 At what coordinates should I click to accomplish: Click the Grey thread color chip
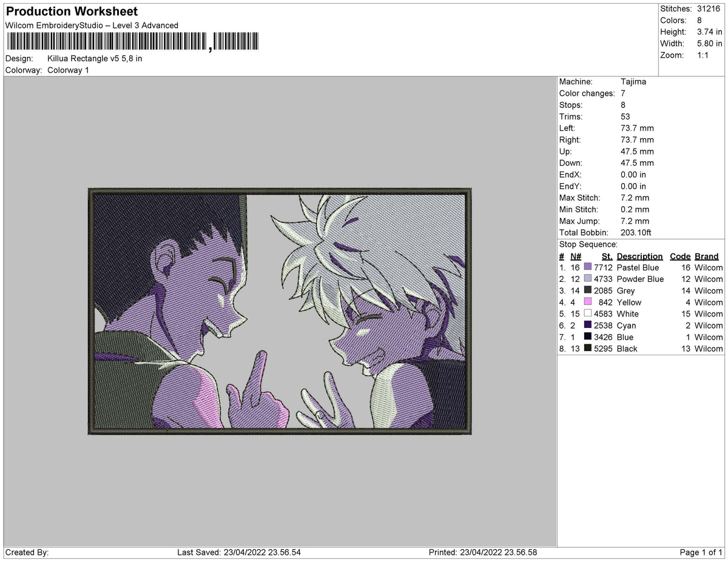pyautogui.click(x=587, y=290)
